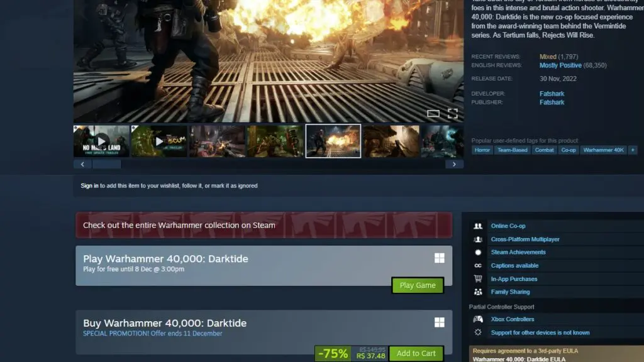Image resolution: width=644 pixels, height=362 pixels.
Task: Click the Xbox Controllers gamepad icon
Action: point(477,319)
